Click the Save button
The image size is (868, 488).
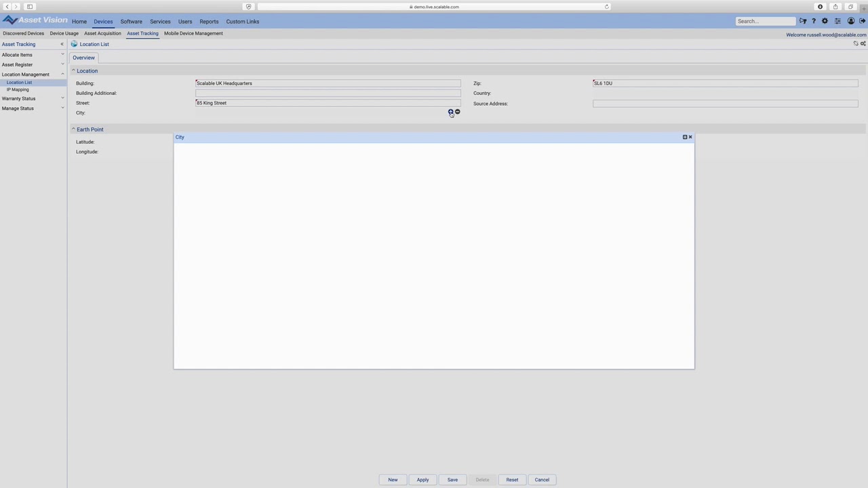pyautogui.click(x=452, y=480)
